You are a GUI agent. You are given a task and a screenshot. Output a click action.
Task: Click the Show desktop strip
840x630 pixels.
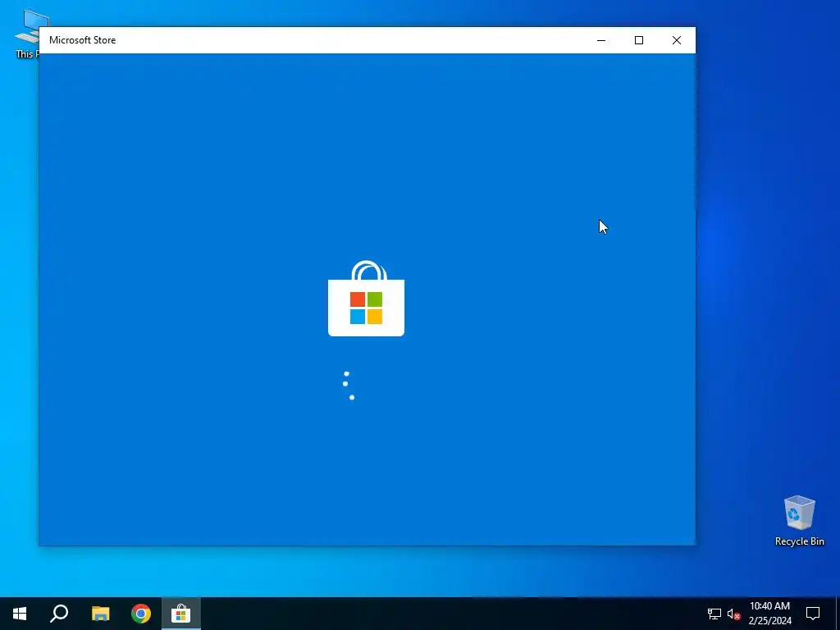pyautogui.click(x=838, y=614)
